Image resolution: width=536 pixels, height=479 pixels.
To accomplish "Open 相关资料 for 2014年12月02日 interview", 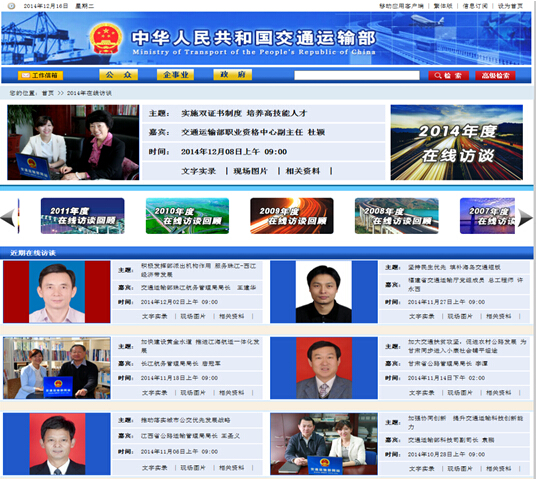I will click(231, 316).
